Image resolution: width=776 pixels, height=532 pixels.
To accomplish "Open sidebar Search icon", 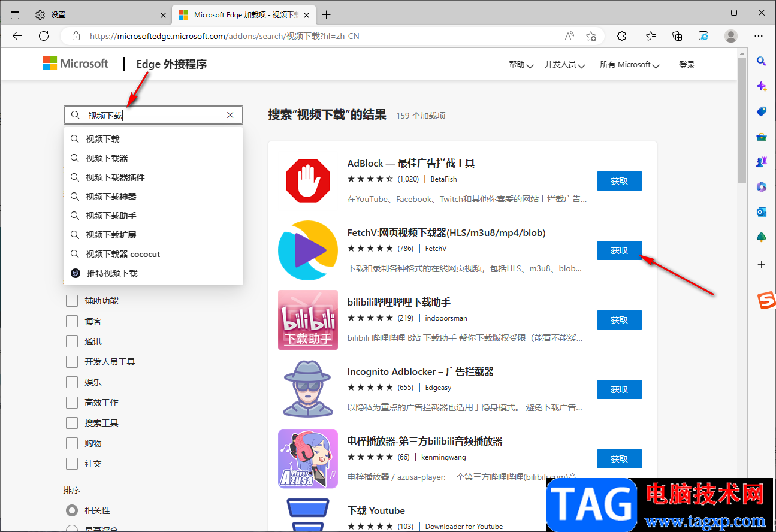I will click(762, 61).
